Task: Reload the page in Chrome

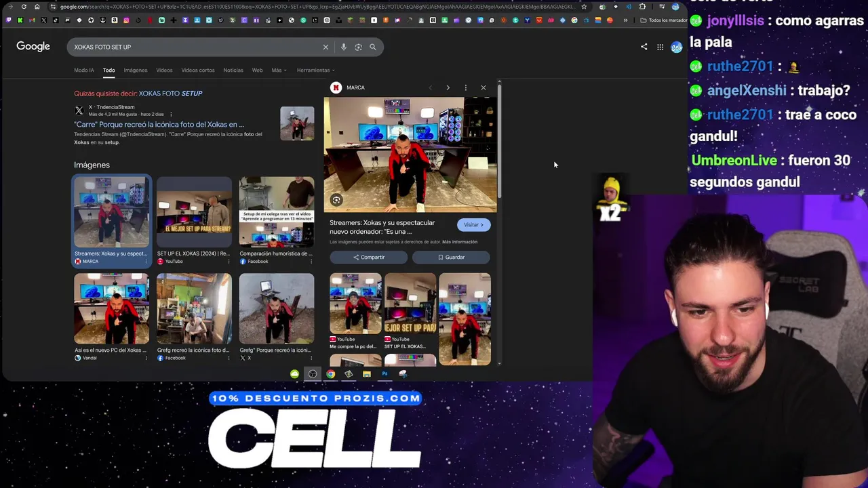Action: [24, 7]
